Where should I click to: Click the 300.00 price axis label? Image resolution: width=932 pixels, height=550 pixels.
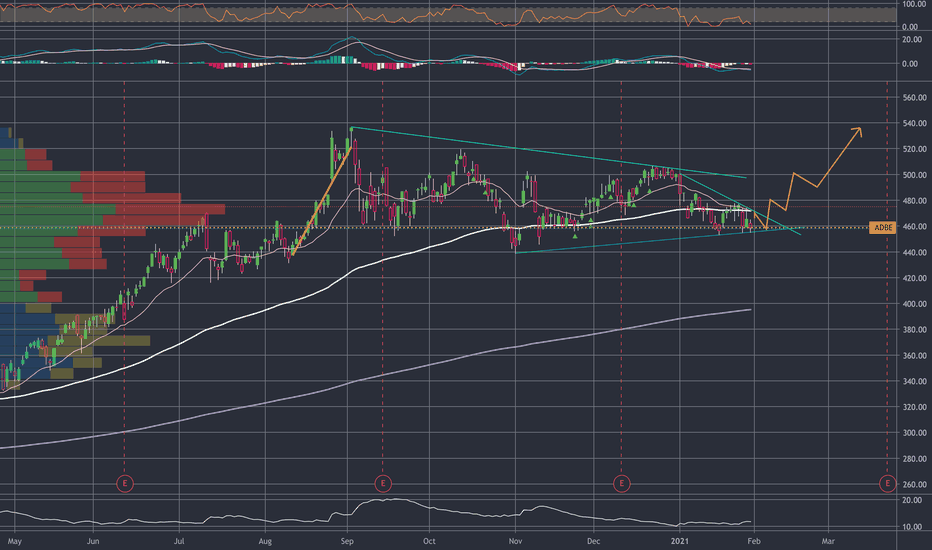click(914, 433)
